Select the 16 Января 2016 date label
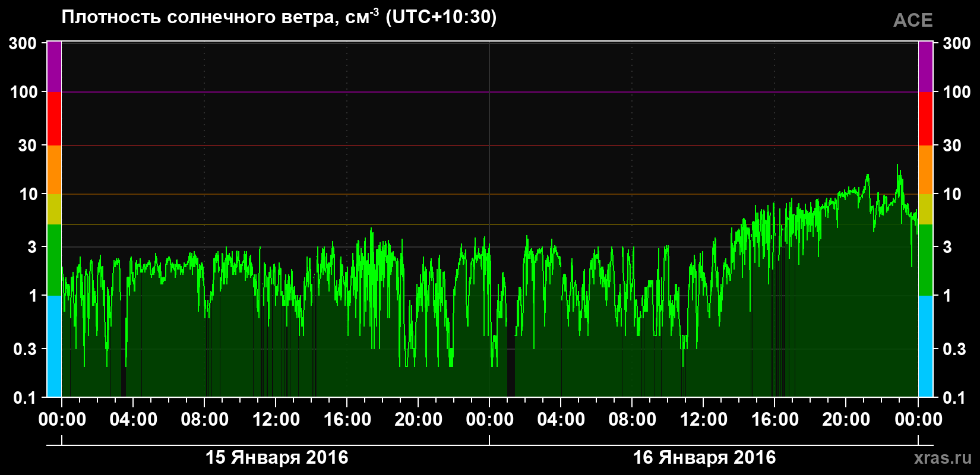The image size is (980, 475). [x=704, y=457]
